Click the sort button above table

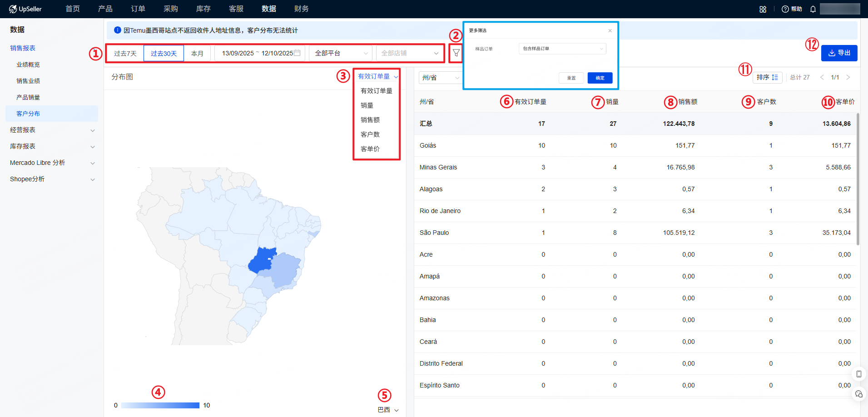(767, 77)
